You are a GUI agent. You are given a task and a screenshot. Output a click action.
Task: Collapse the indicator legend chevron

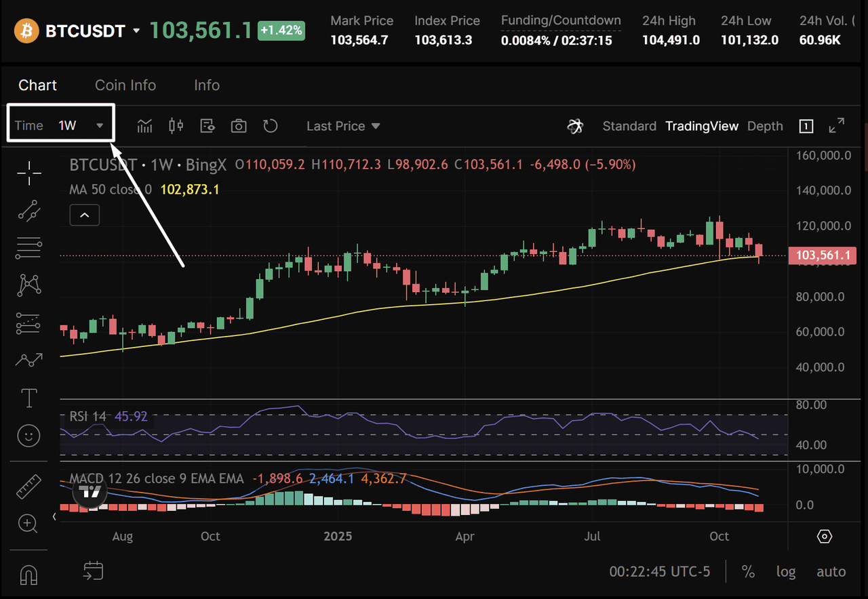(x=84, y=215)
